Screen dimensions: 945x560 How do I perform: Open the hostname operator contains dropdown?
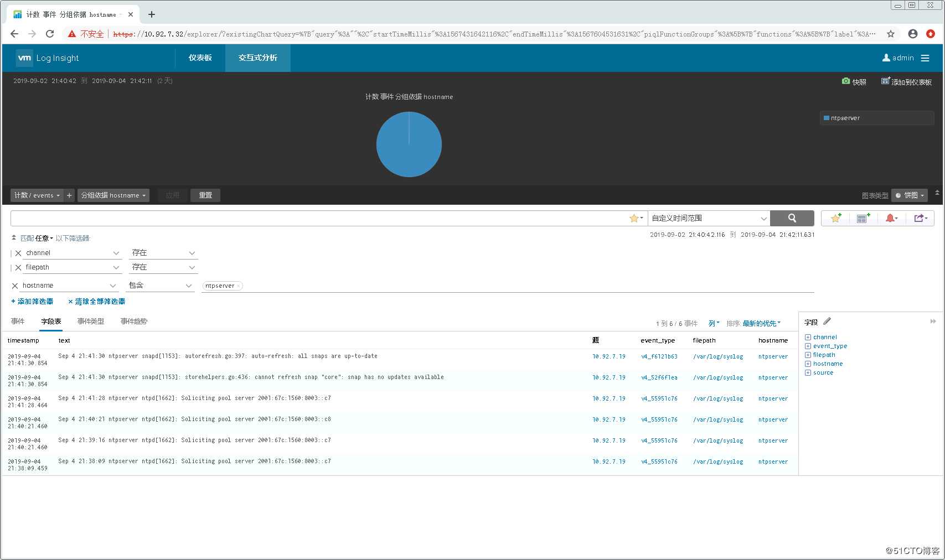point(160,286)
